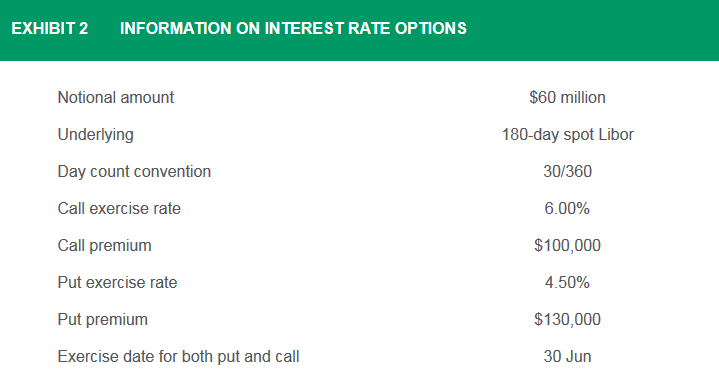Viewport: 719px width, 372px height.
Task: Click the Notional amount label
Action: [116, 97]
